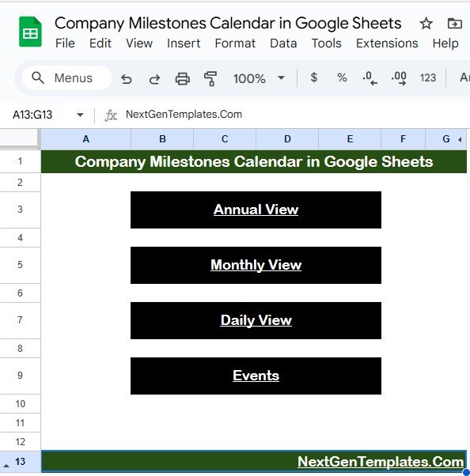470x476 pixels.
Task: Select the paint format roller icon
Action: click(210, 78)
